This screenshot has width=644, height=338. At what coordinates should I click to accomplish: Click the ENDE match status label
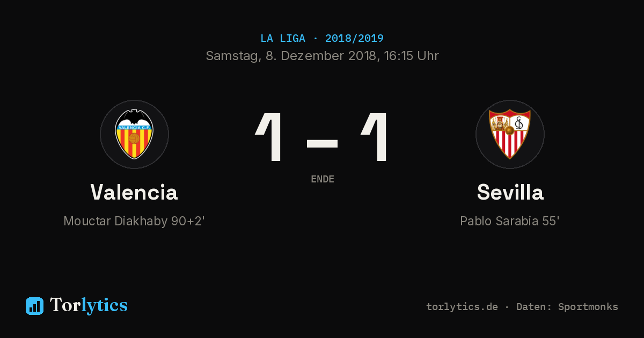tap(323, 179)
